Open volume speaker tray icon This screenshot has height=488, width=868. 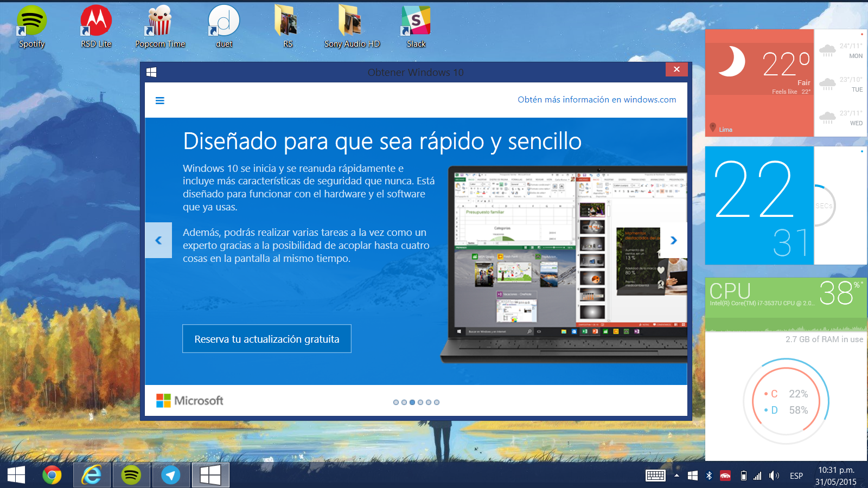click(x=774, y=476)
